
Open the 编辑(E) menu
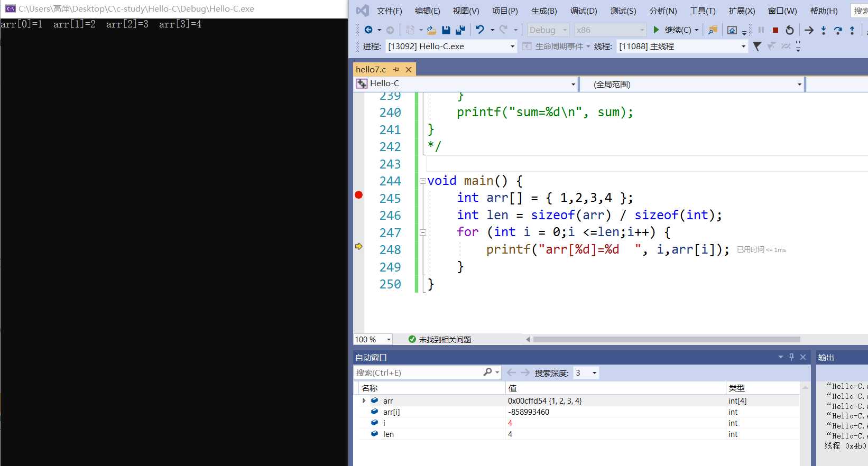click(427, 11)
